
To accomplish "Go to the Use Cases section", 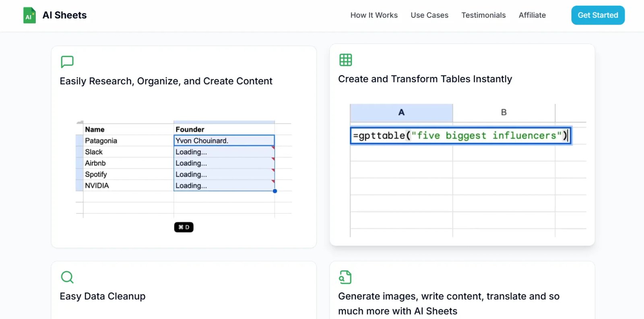I will (429, 15).
